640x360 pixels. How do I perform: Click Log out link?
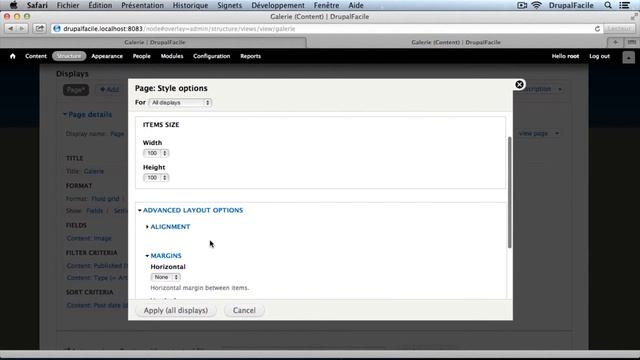(x=599, y=56)
